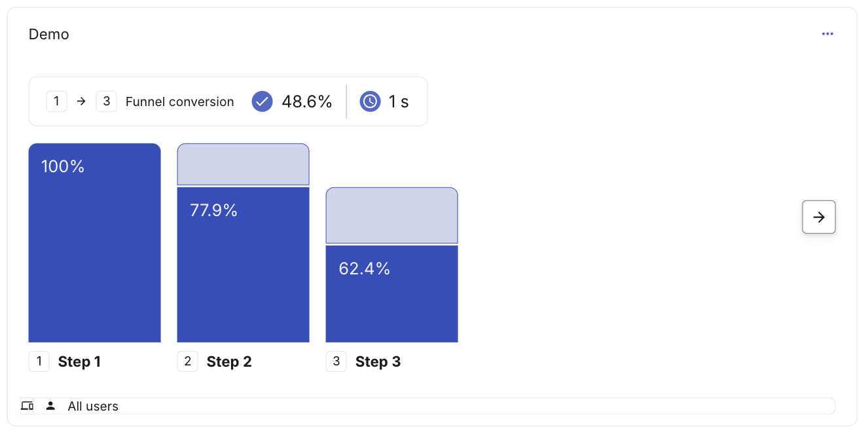Click the Step 1 label
This screenshot has height=444, width=868.
(79, 361)
